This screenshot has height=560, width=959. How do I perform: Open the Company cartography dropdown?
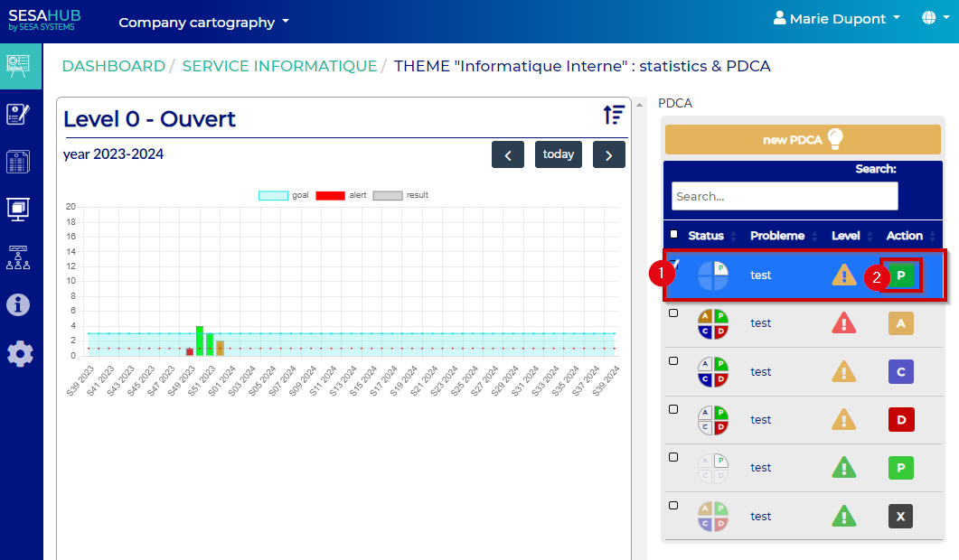tap(203, 22)
